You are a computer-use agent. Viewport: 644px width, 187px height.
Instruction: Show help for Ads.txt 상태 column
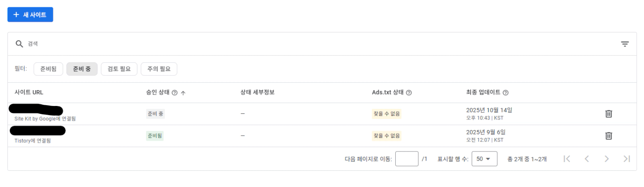(409, 93)
